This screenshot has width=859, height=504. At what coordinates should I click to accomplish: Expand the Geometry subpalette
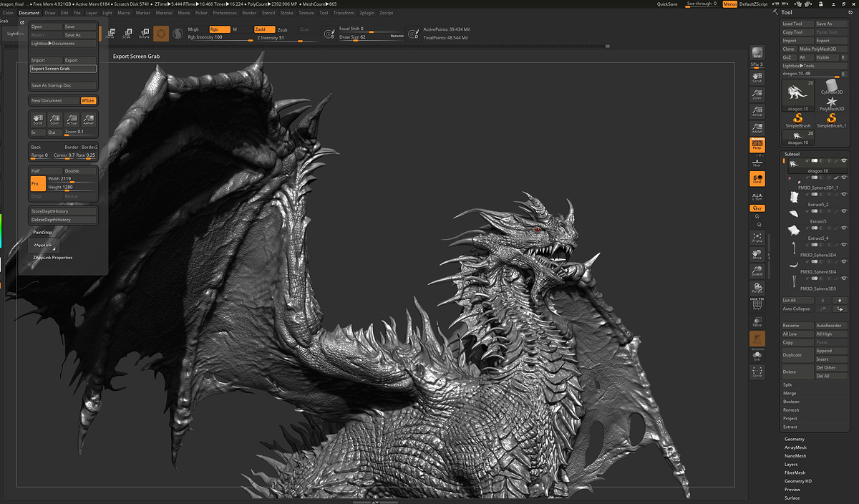point(795,439)
